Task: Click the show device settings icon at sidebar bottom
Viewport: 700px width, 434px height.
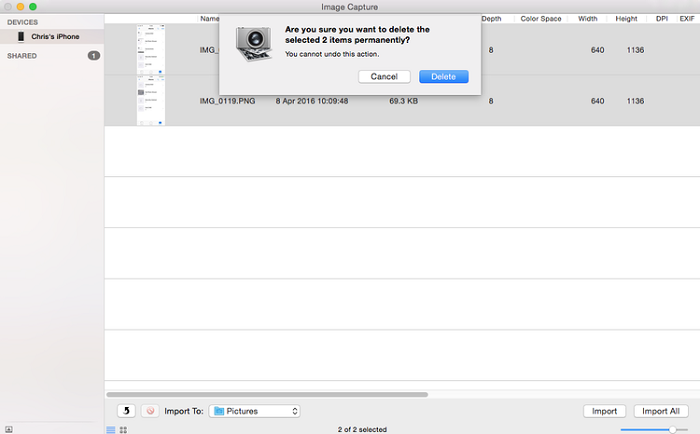Action: 9,429
